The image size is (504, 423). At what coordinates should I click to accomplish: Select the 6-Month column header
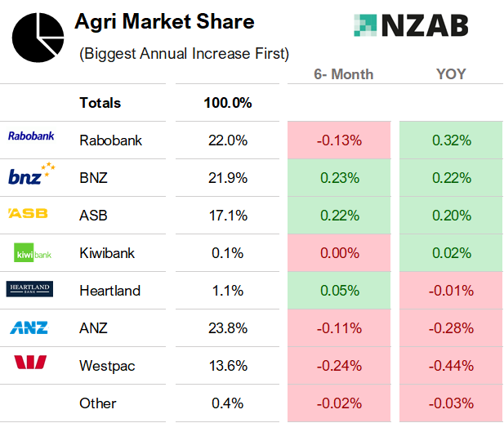(343, 74)
